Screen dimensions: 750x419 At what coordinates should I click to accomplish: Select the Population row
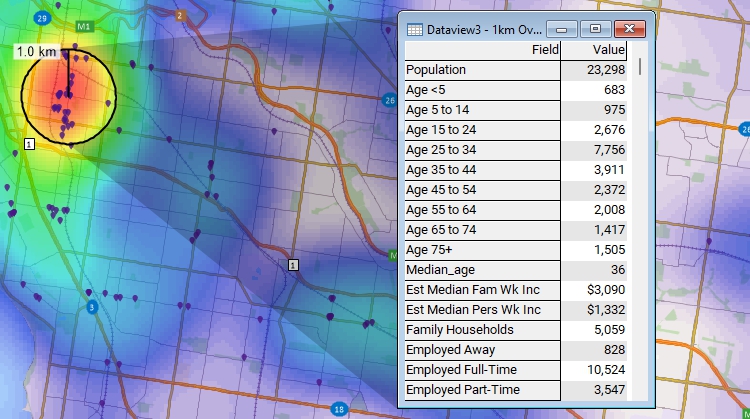pyautogui.click(x=482, y=70)
